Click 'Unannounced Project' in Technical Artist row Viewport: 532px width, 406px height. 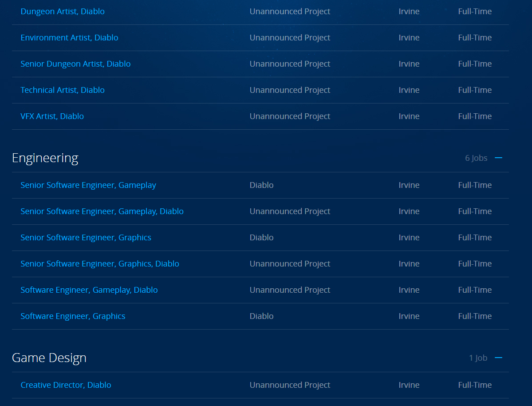[290, 90]
